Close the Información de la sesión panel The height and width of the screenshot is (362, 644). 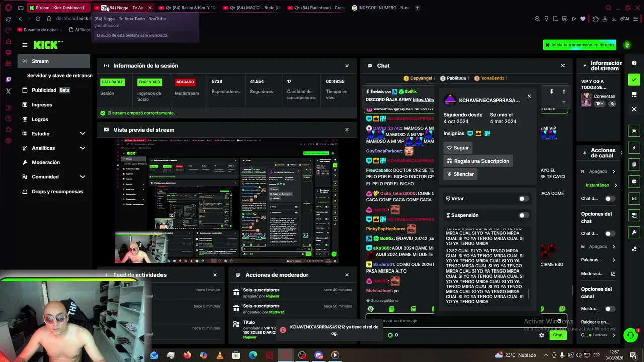coord(347,66)
